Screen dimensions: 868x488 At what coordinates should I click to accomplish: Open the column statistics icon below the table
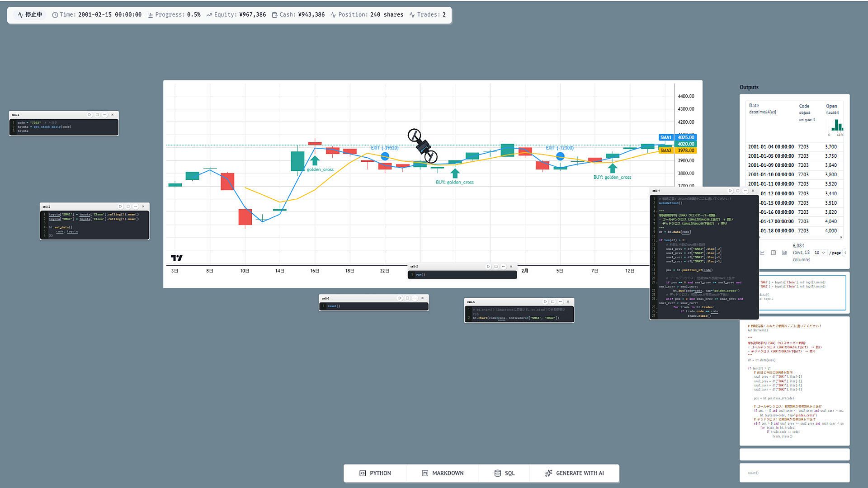tap(784, 253)
